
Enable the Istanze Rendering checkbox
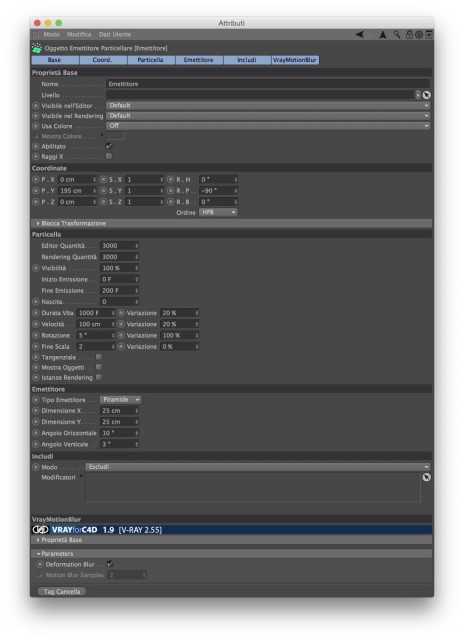99,378
